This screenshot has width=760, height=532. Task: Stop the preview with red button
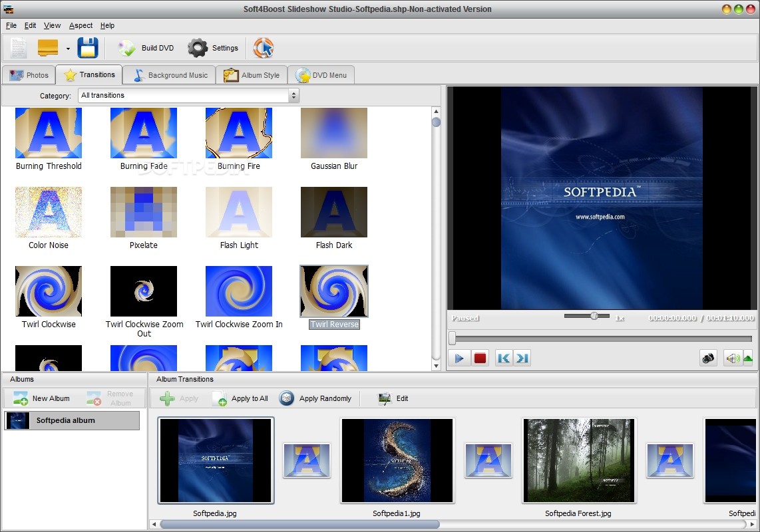tap(480, 358)
